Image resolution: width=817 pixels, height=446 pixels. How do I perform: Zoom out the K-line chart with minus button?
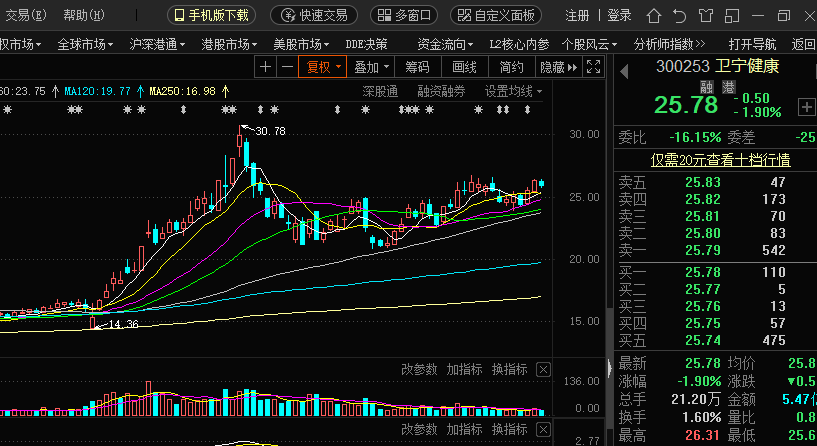(x=287, y=67)
